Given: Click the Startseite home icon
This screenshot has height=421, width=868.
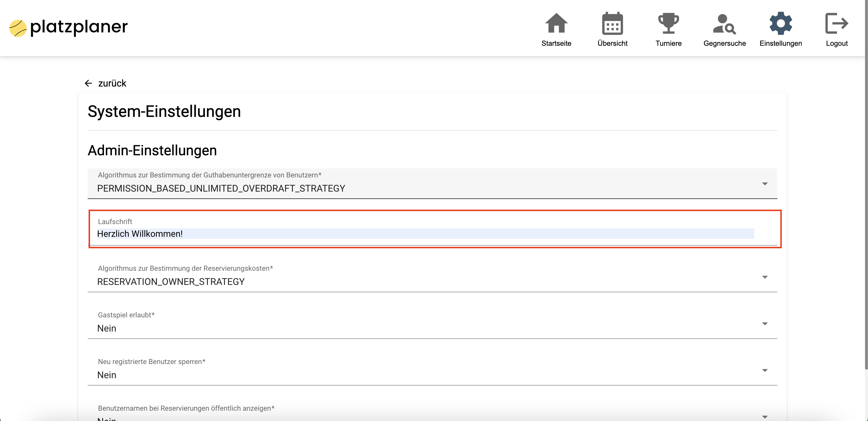Looking at the screenshot, I should 556,23.
